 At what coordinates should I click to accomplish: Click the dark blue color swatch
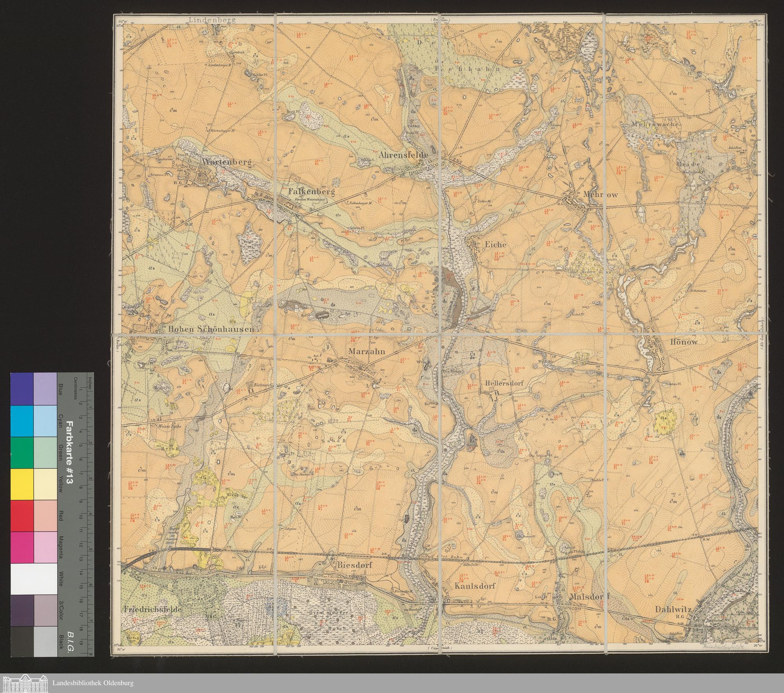[x=22, y=389]
